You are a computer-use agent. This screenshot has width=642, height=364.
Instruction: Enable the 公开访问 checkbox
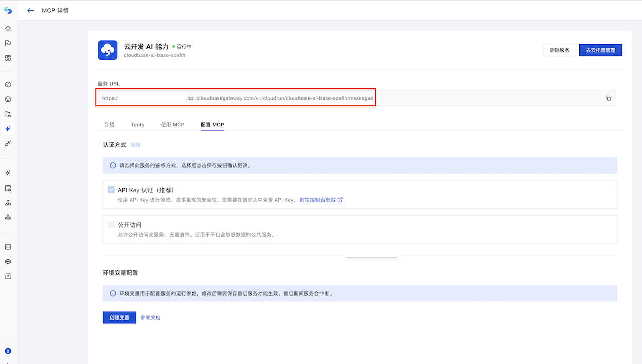[111, 225]
